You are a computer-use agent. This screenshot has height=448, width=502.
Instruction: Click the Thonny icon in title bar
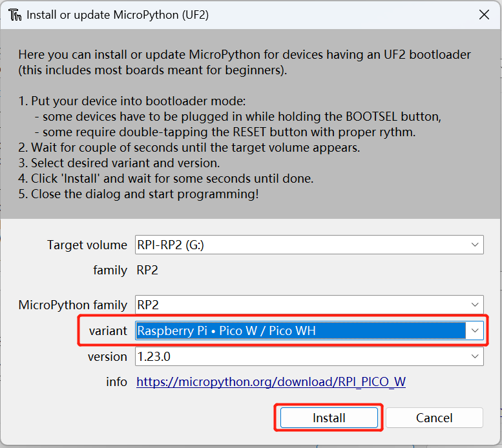(15, 15)
